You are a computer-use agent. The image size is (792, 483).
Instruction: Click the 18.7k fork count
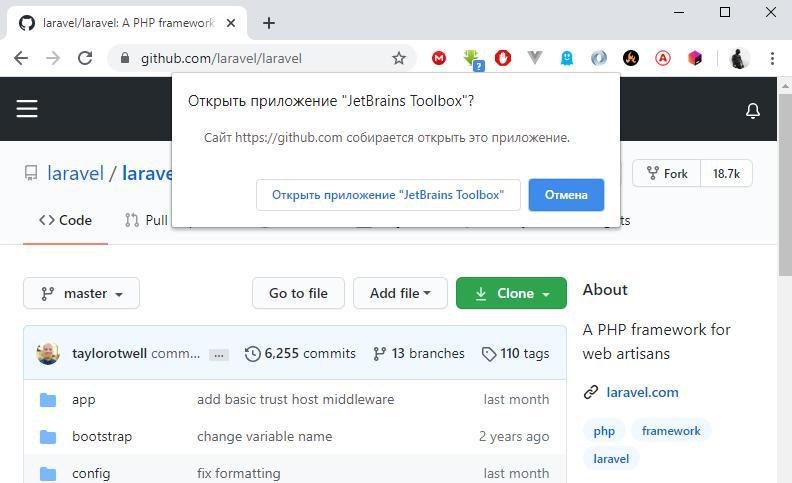click(x=726, y=173)
